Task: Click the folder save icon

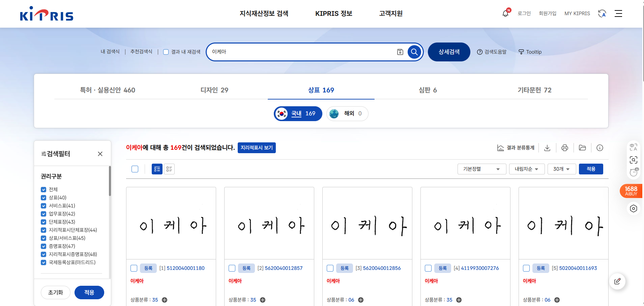Action: click(582, 148)
